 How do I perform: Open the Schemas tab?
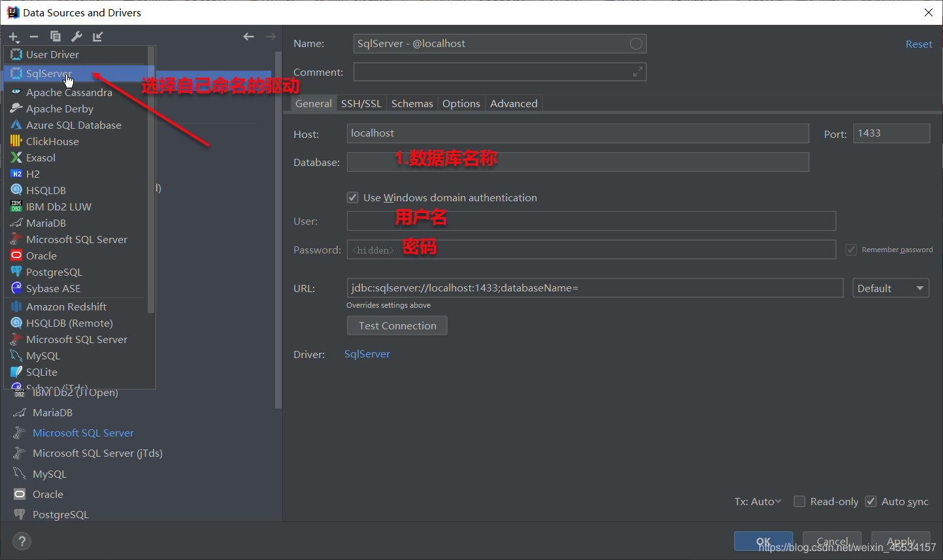pos(412,103)
